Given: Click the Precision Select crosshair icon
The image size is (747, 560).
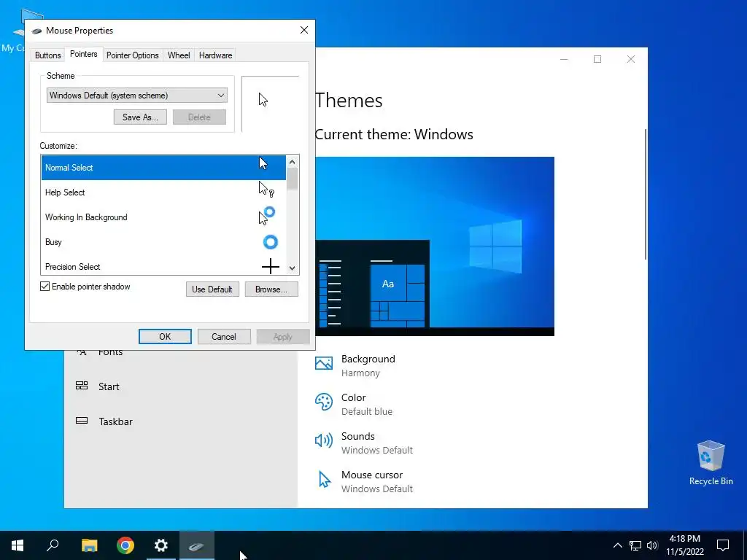Looking at the screenshot, I should pyautogui.click(x=270, y=266).
